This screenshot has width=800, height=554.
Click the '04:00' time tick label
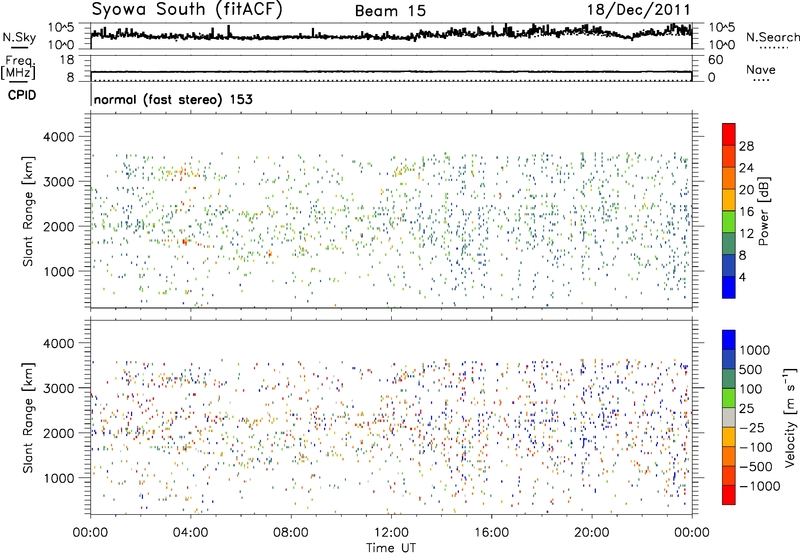tap(191, 533)
